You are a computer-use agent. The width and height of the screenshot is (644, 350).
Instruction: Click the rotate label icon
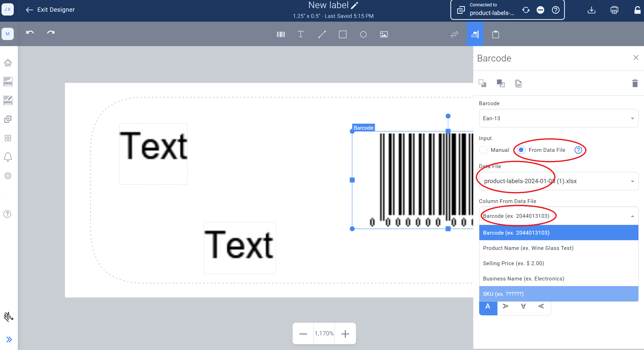[454, 34]
